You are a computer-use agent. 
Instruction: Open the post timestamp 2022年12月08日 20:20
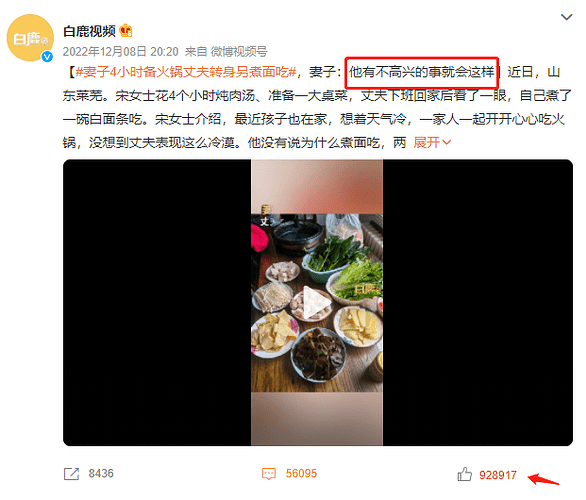[x=120, y=52]
